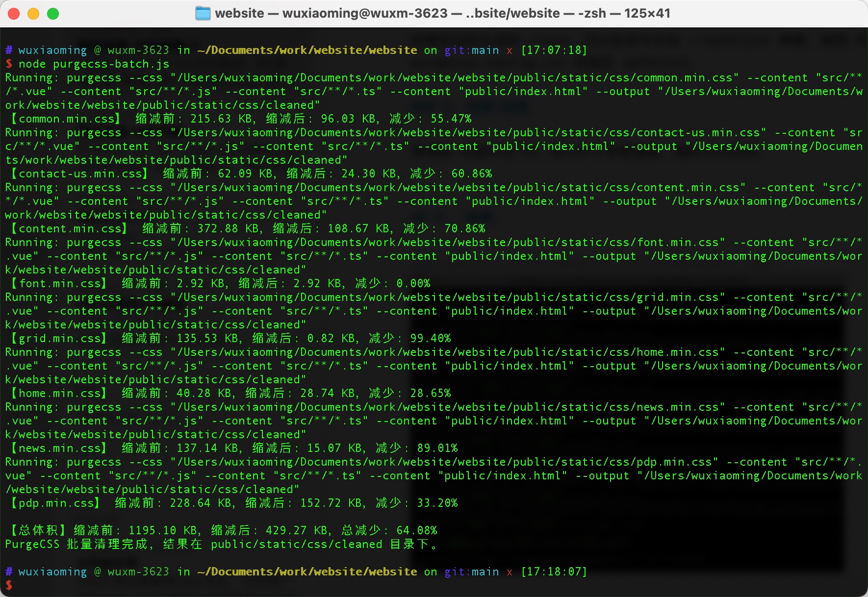Click the 【grid.min.css】 result line
868x597 pixels.
tap(230, 339)
